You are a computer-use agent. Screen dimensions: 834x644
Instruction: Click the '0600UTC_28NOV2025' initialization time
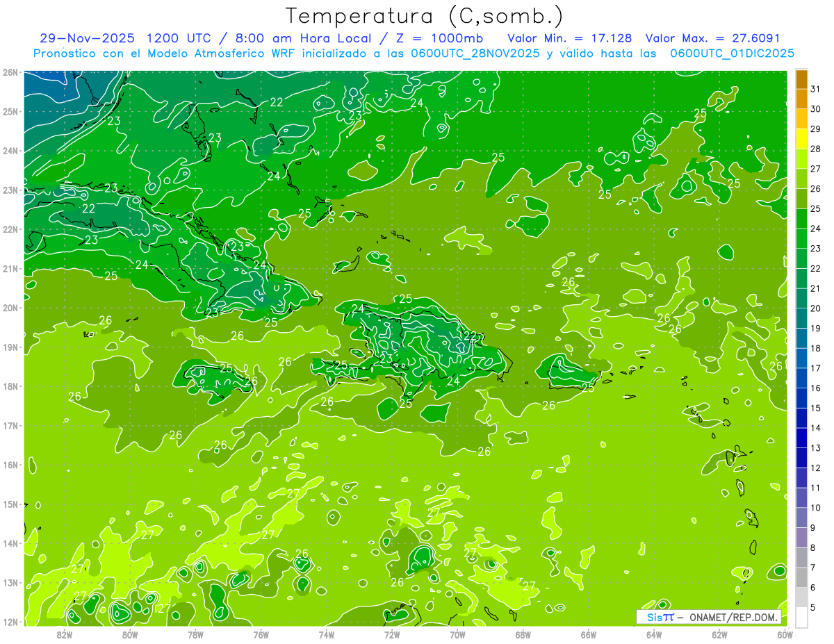475,53
